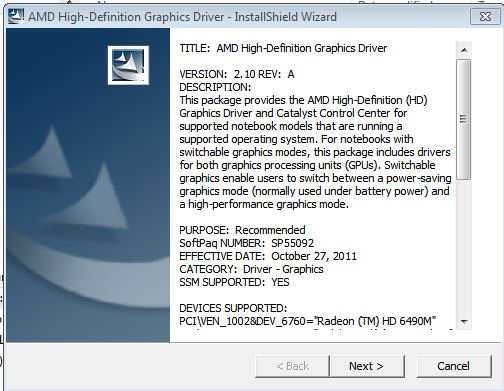This screenshot has width=504, height=391.
Task: Click the disabled < Back button
Action: [292, 366]
